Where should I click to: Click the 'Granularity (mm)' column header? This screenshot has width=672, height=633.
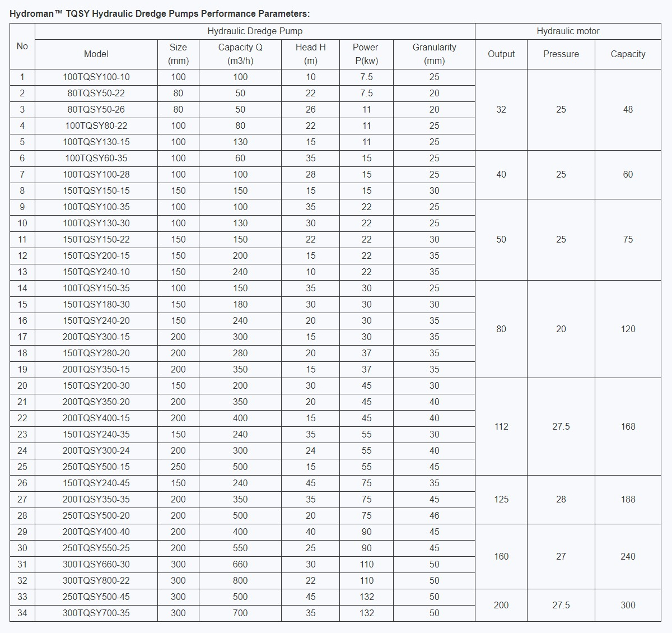434,54
